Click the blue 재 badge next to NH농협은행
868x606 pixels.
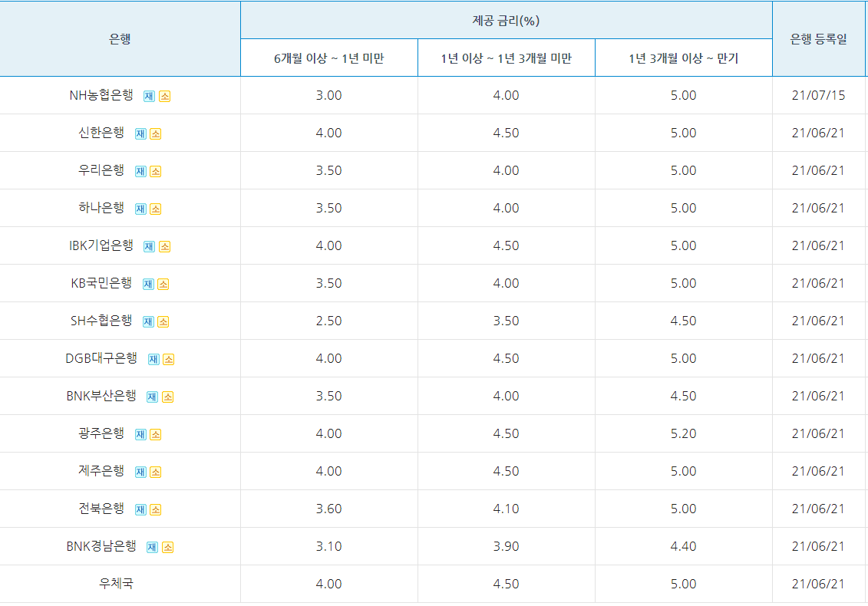click(x=149, y=97)
